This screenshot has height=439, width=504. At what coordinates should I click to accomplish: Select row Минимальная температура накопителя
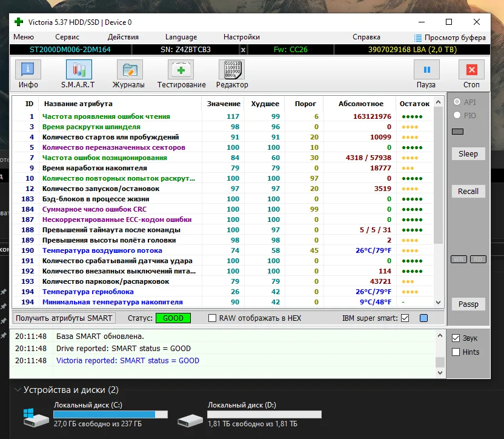(224, 302)
